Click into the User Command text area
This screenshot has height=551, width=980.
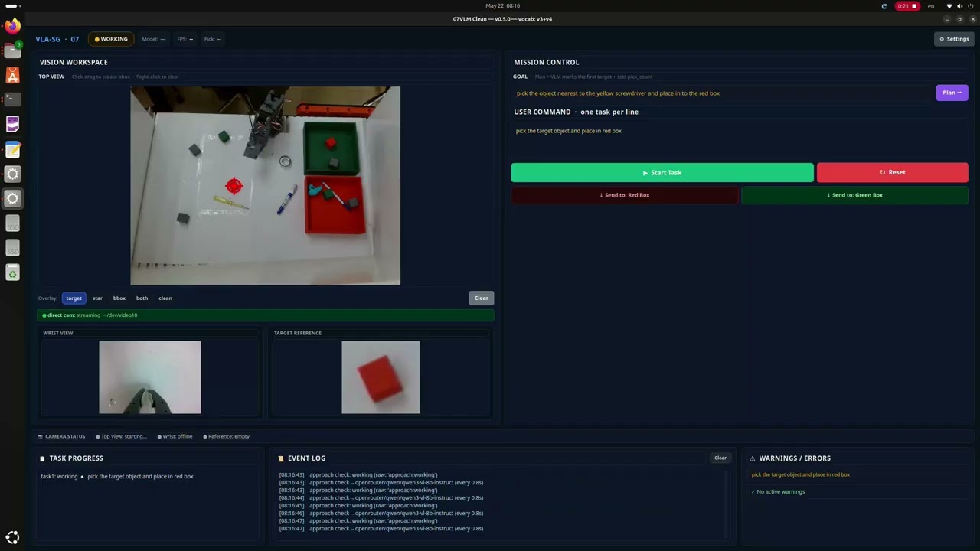(x=740, y=139)
